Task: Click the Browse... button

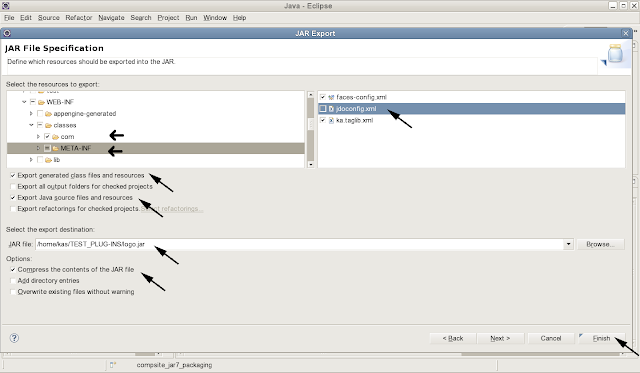Action: click(x=600, y=244)
